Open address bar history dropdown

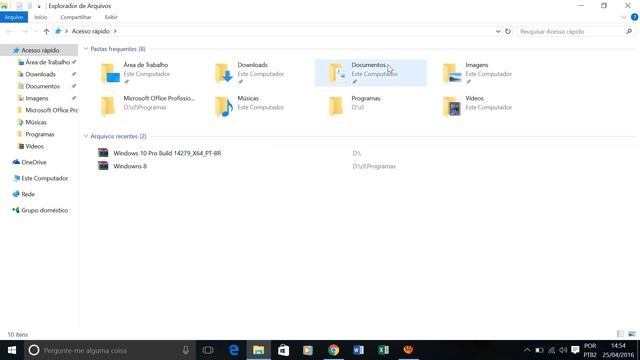(x=498, y=31)
